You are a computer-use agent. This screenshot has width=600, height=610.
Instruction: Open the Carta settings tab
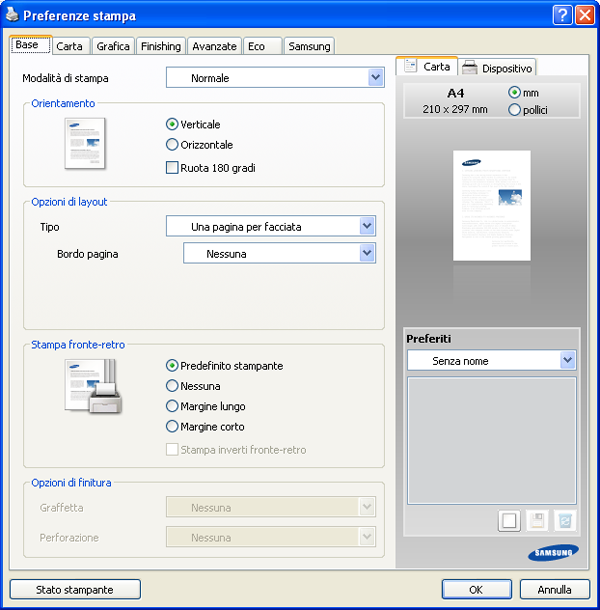pos(70,46)
